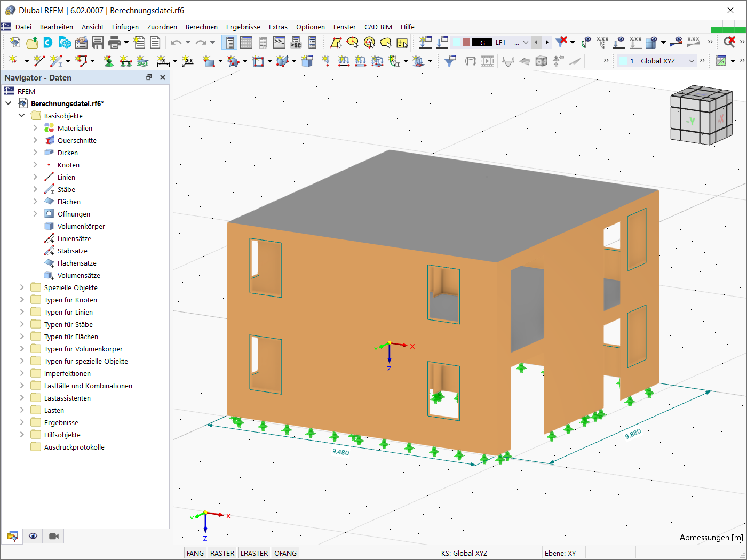The image size is (747, 560).
Task: Collapse the Basisobjekte folder
Action: coord(22,116)
